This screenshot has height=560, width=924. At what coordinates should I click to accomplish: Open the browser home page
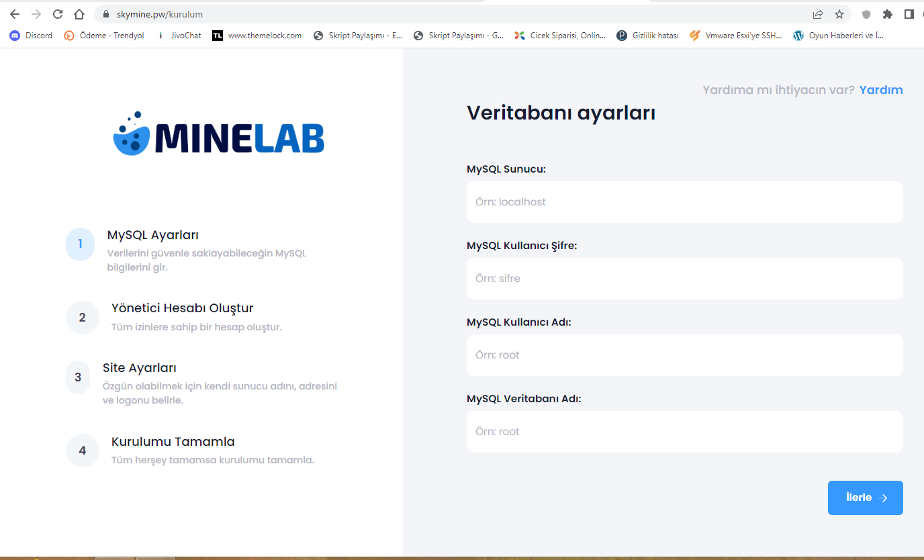tap(79, 14)
